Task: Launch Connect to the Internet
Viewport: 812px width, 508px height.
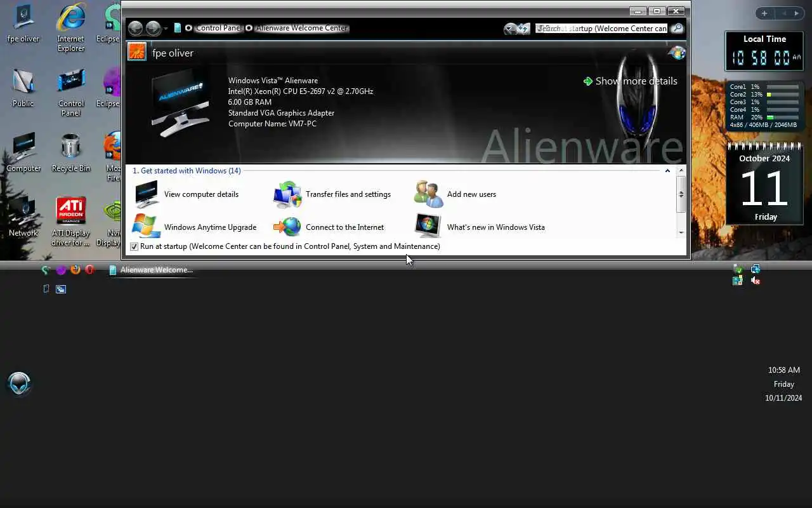Action: (329, 227)
